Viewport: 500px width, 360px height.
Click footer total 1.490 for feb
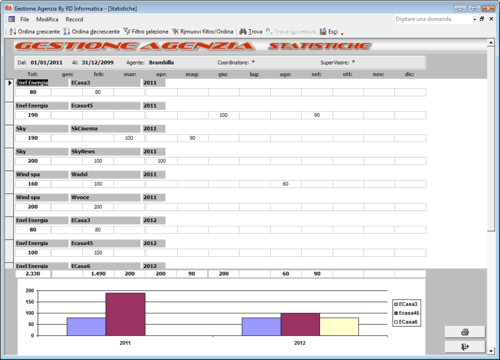(x=98, y=274)
